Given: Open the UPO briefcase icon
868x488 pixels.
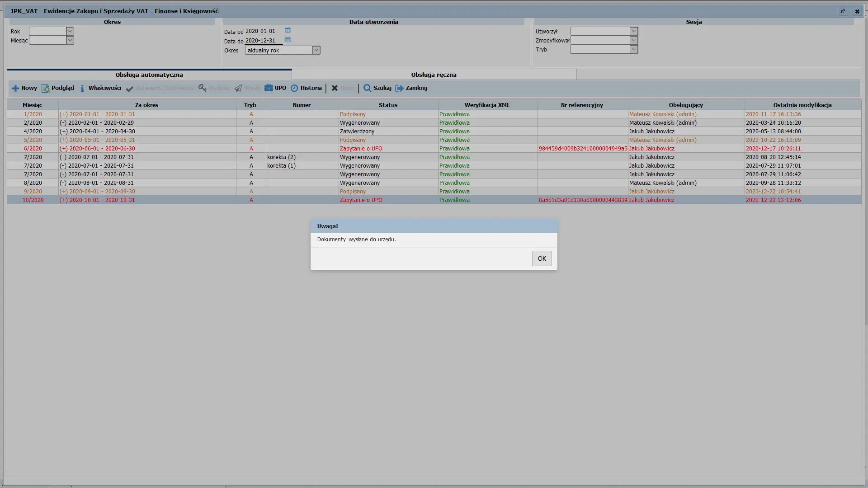Looking at the screenshot, I should 269,88.
